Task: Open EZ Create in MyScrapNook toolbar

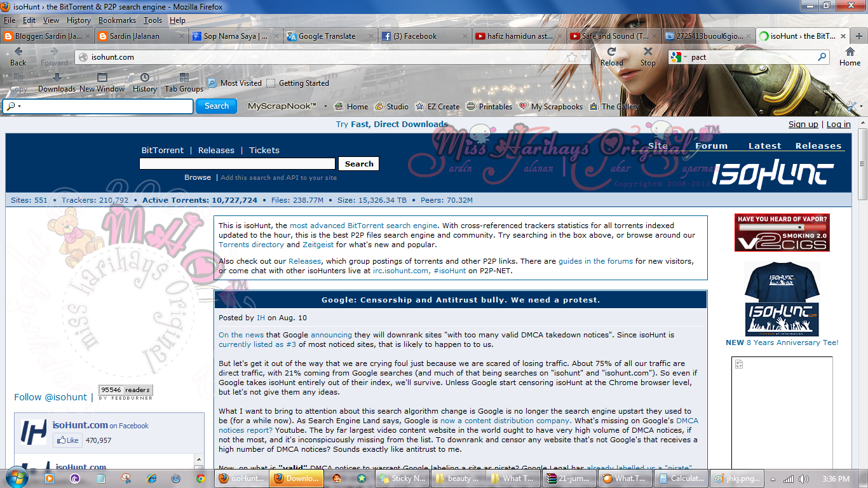Action: (437, 107)
